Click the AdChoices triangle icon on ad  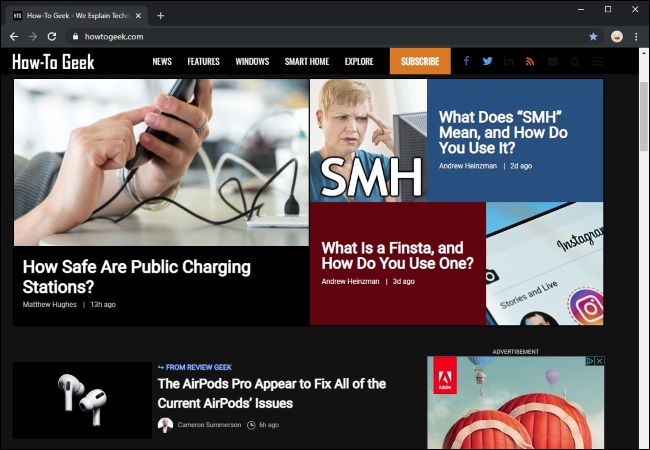[x=590, y=361]
